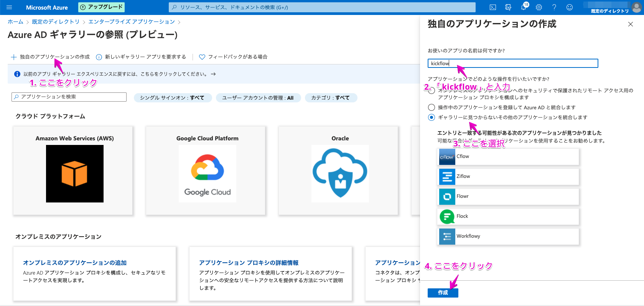
Task: Select the Google Cloud Platform card
Action: tap(206, 171)
